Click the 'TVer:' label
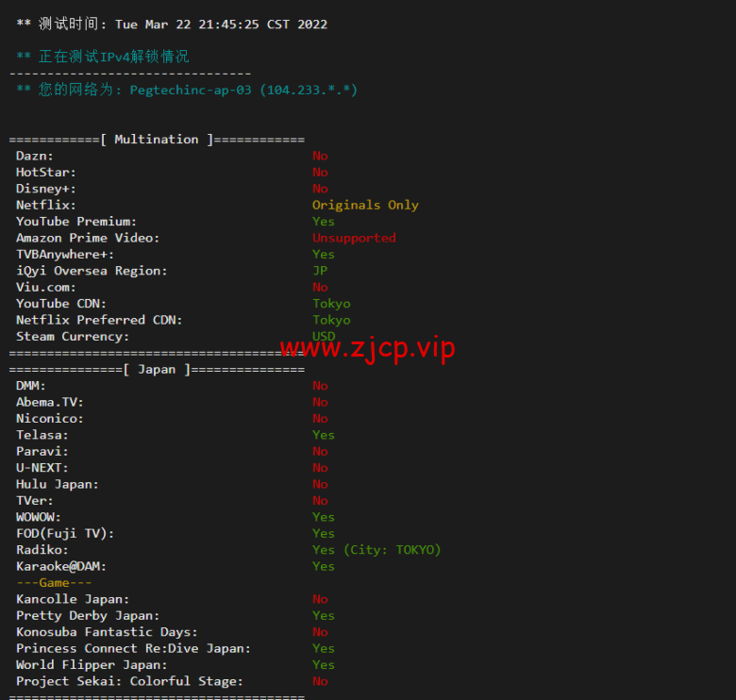Viewport: 736px width, 700px height. [35, 501]
